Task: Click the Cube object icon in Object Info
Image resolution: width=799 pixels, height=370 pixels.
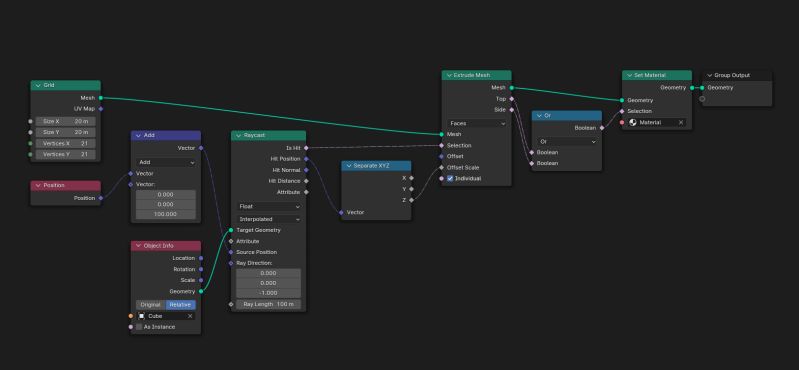Action: 142,316
